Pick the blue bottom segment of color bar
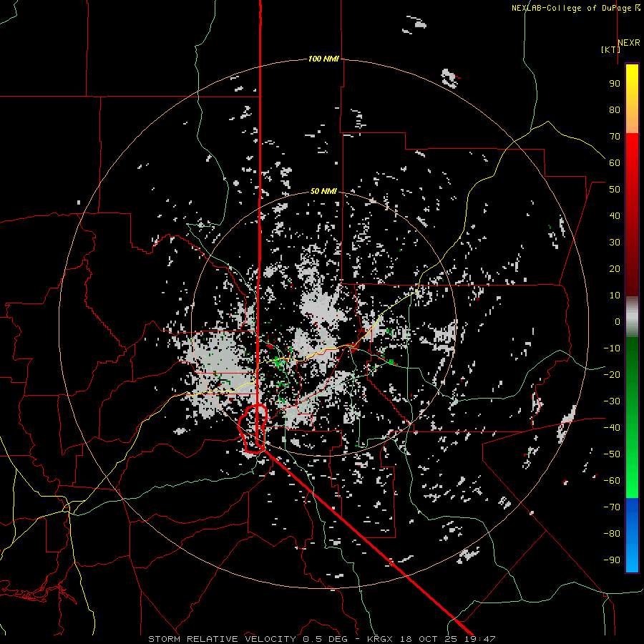This screenshot has width=644, height=644. [x=632, y=535]
